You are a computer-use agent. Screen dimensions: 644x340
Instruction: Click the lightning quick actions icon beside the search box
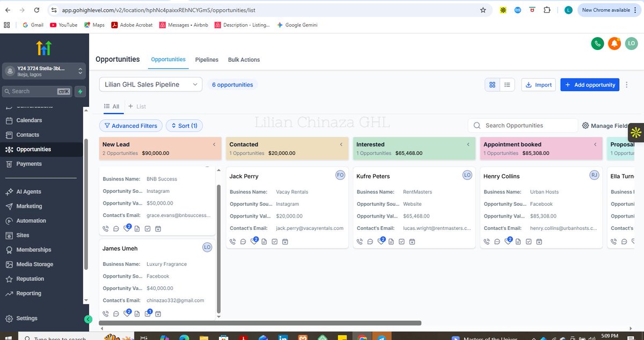(x=80, y=91)
